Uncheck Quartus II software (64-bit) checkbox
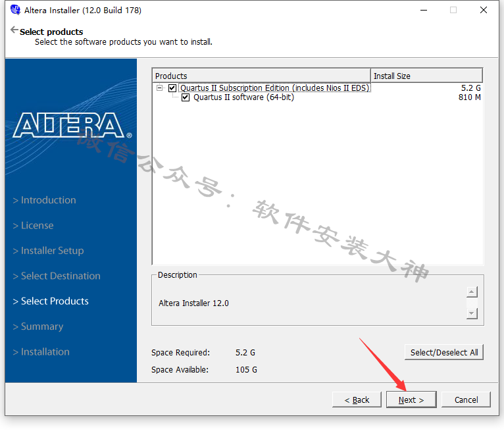 186,97
